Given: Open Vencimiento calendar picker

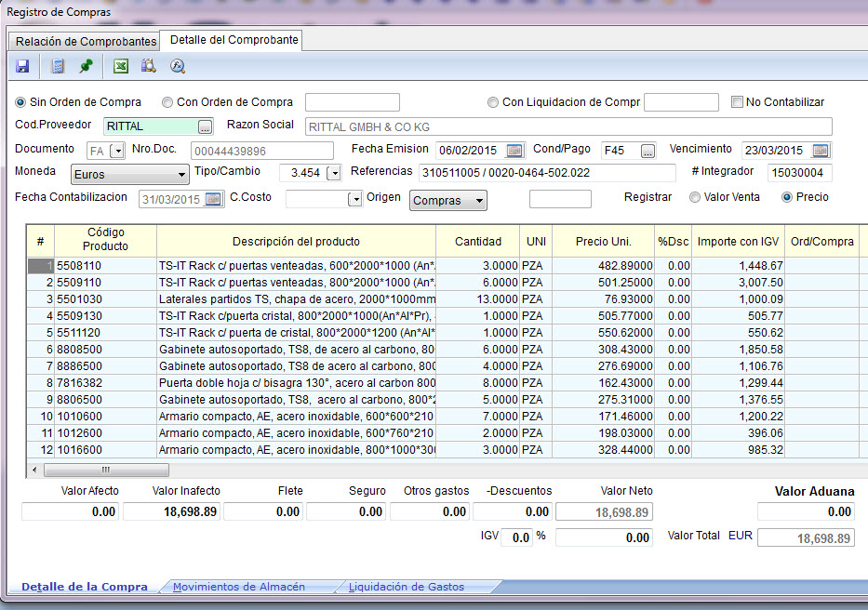Looking at the screenshot, I should tap(820, 151).
